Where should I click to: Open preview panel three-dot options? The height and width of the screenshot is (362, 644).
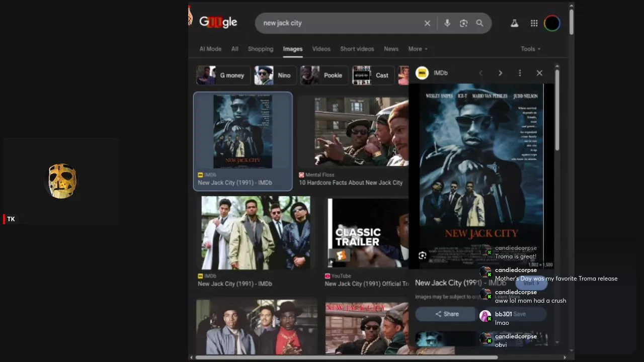tap(520, 73)
